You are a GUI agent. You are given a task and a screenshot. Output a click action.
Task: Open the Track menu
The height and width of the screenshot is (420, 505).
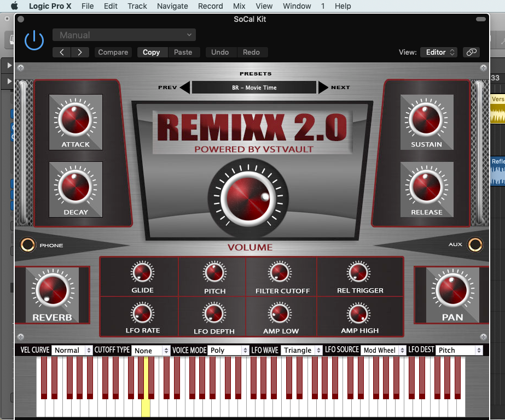(137, 6)
